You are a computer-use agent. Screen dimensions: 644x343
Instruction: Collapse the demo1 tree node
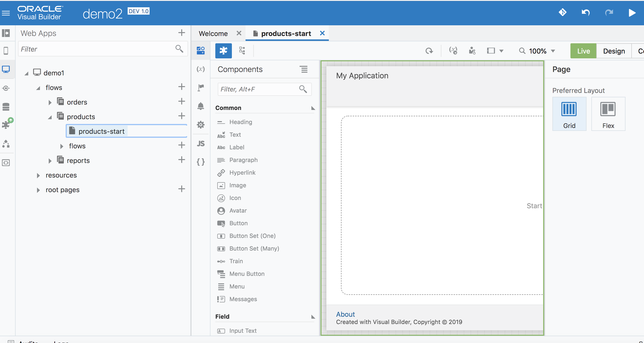(27, 73)
